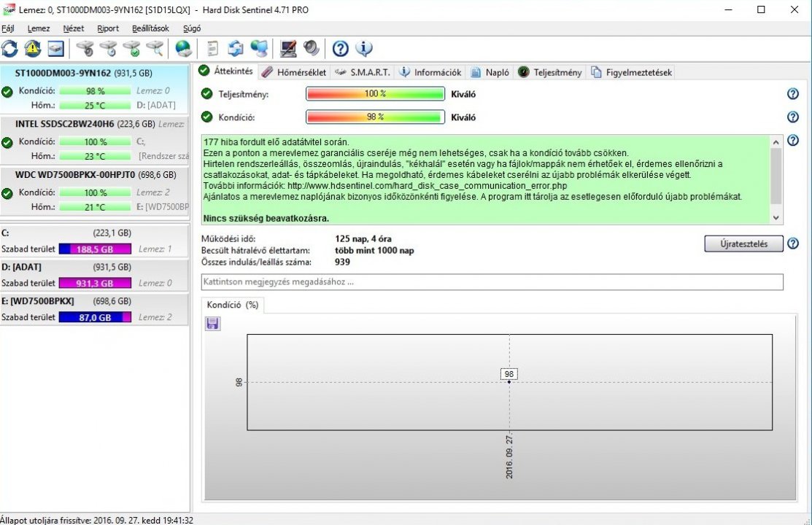Click the globe and monitor network icon
This screenshot has width=812, height=525.
(x=259, y=49)
